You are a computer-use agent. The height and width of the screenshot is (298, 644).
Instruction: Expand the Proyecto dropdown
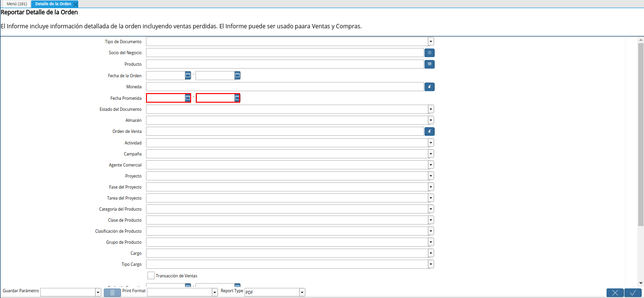point(431,176)
